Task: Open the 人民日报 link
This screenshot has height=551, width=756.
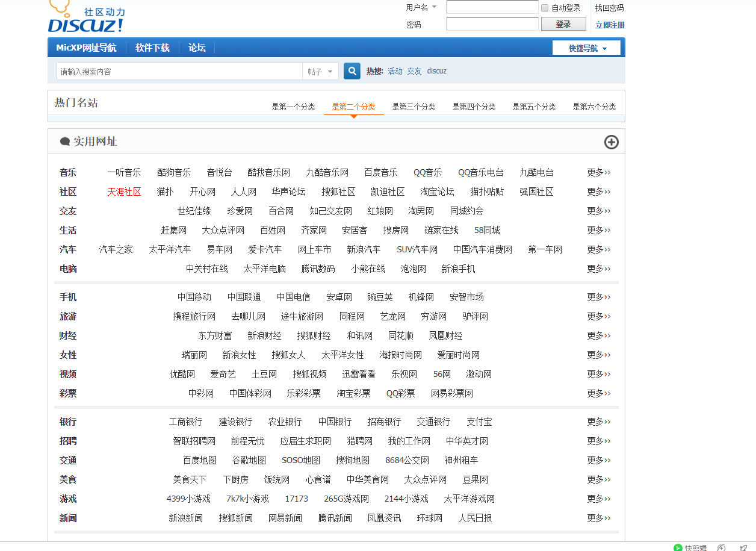Action: click(475, 518)
